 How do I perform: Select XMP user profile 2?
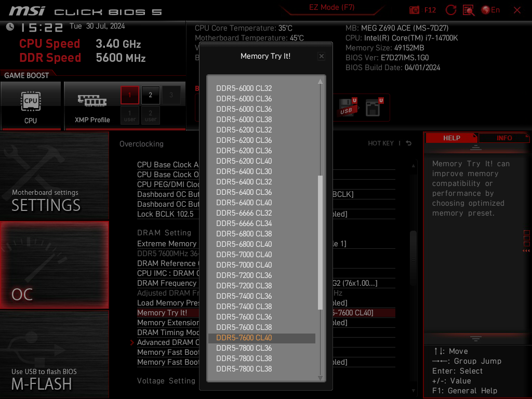point(150,115)
